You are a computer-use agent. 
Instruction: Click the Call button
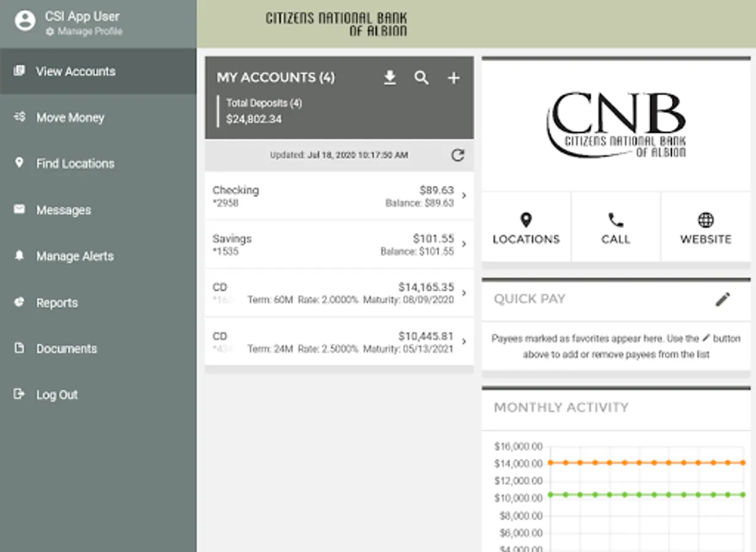[615, 227]
